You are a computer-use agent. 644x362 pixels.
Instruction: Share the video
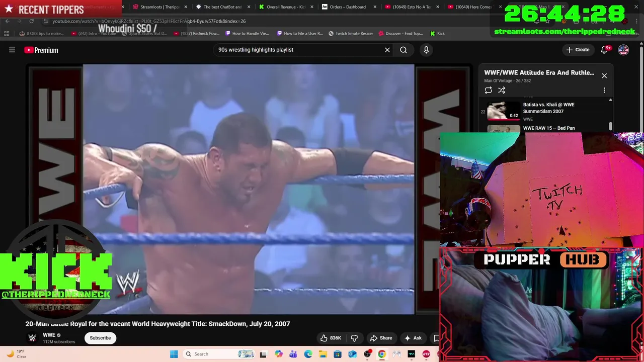(x=381, y=338)
